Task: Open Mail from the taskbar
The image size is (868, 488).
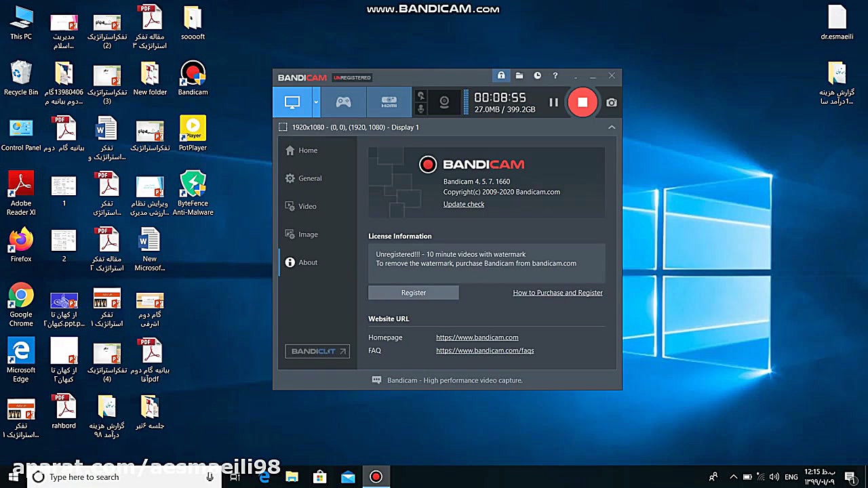Action: [x=348, y=477]
